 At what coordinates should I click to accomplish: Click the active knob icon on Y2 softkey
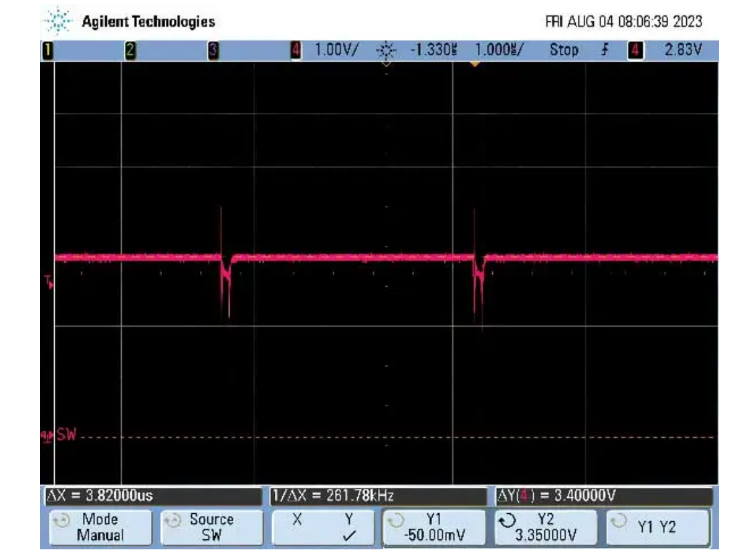click(507, 521)
